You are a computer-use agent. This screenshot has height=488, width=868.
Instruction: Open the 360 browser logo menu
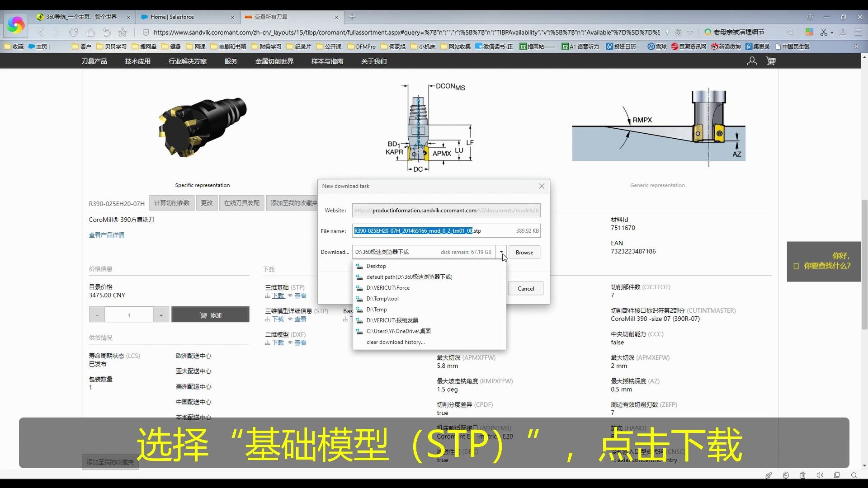tap(15, 25)
